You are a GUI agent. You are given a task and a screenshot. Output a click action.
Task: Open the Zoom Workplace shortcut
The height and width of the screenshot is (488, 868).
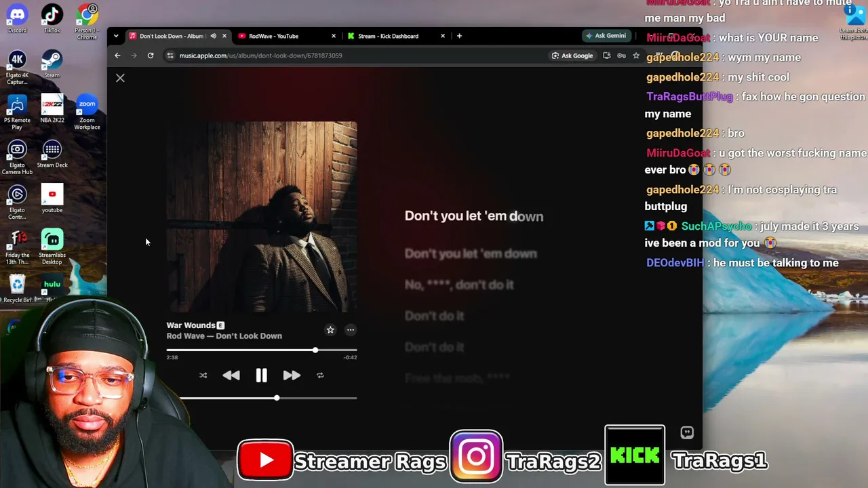87,113
